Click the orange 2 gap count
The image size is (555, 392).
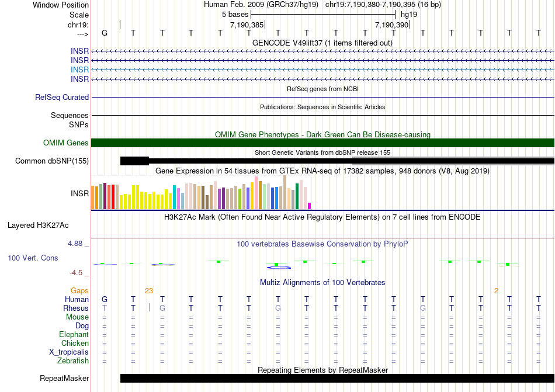tap(496, 291)
